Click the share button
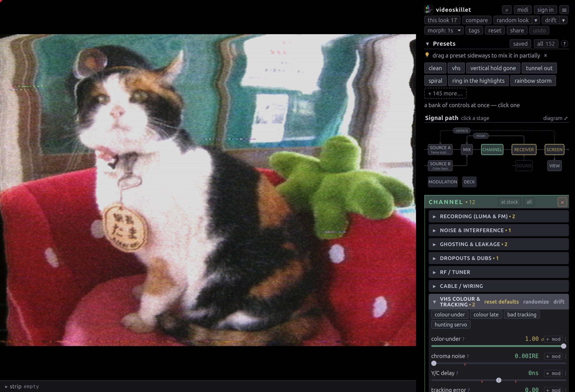The image size is (575, 392). point(517,30)
